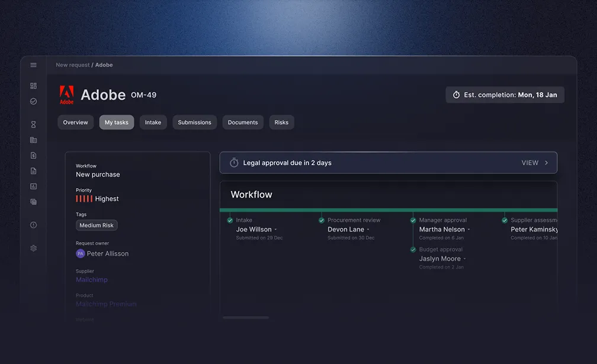
Task: Click the dollar document sidebar icon
Action: tap(34, 156)
